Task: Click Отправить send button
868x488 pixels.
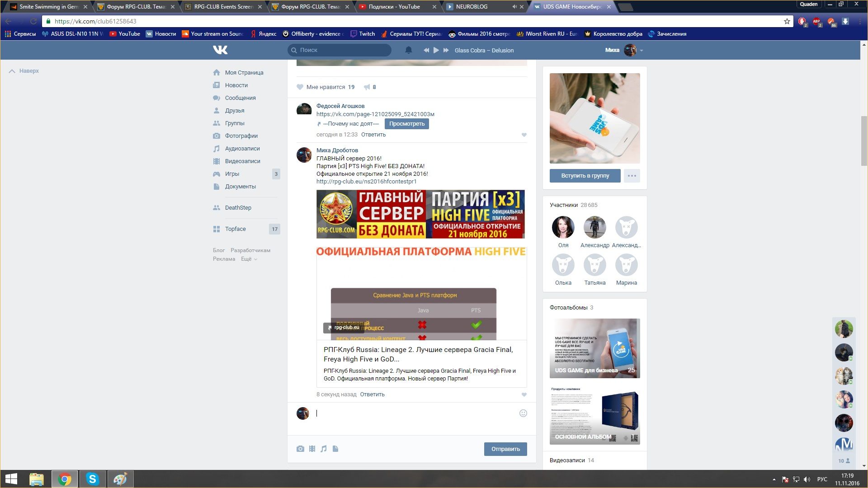Action: 505,449
